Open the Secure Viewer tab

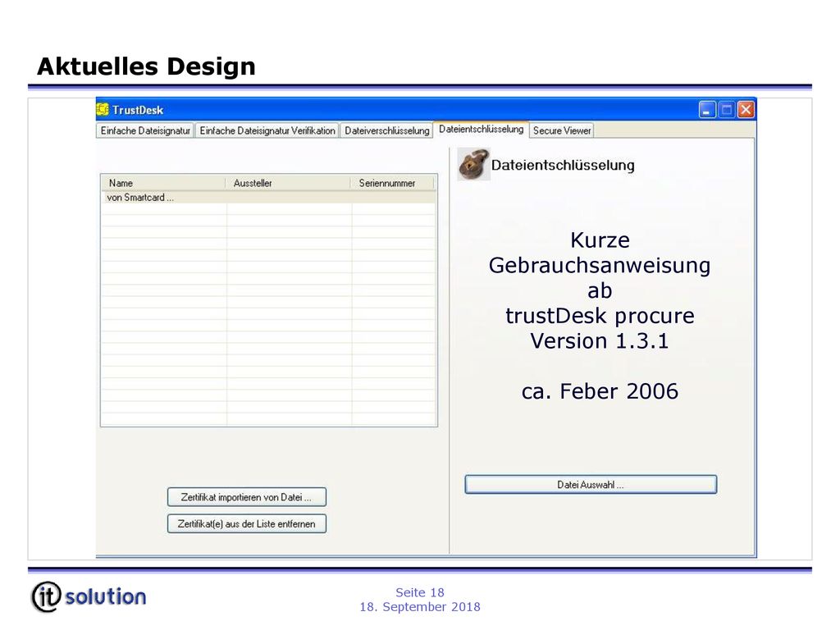(x=562, y=130)
